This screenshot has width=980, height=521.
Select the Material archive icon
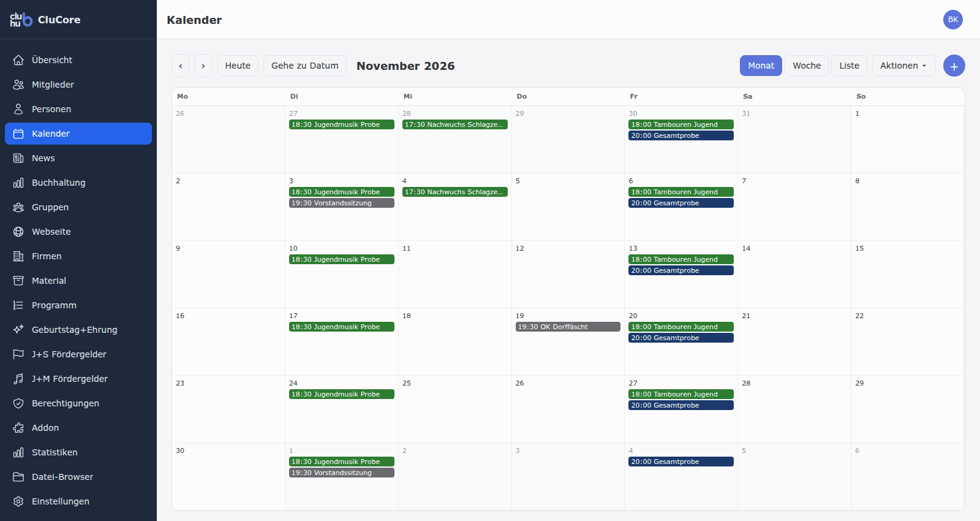(x=18, y=281)
